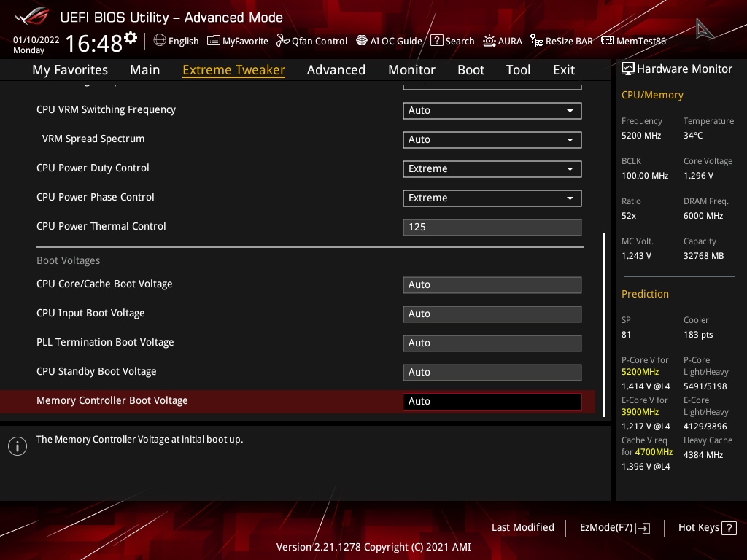Click CPU Input Boot Voltage field

tap(492, 314)
